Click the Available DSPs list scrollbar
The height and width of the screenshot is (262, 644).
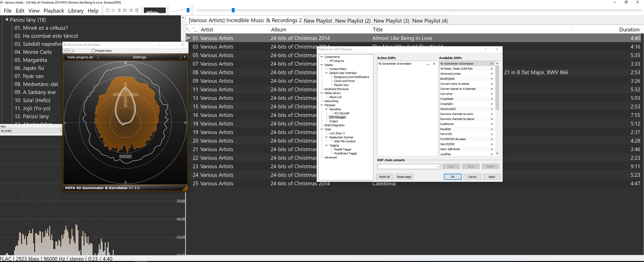497,87
